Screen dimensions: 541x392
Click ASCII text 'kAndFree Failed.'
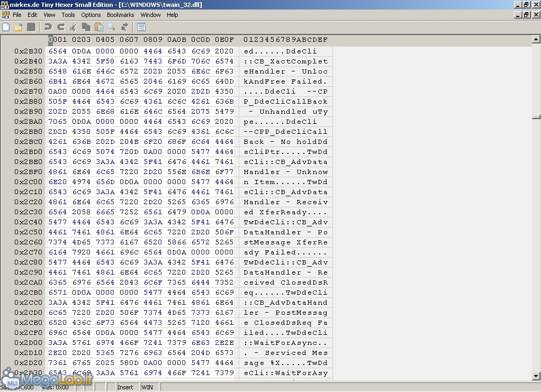(x=286, y=81)
